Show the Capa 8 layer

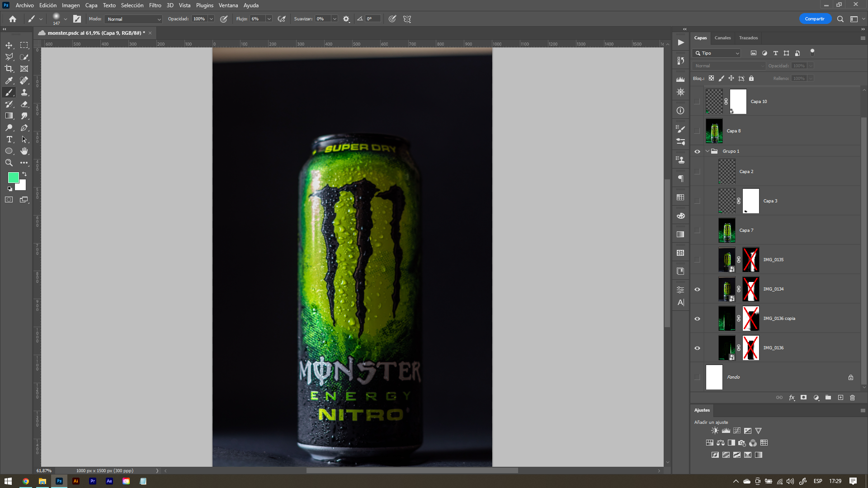pos(697,131)
